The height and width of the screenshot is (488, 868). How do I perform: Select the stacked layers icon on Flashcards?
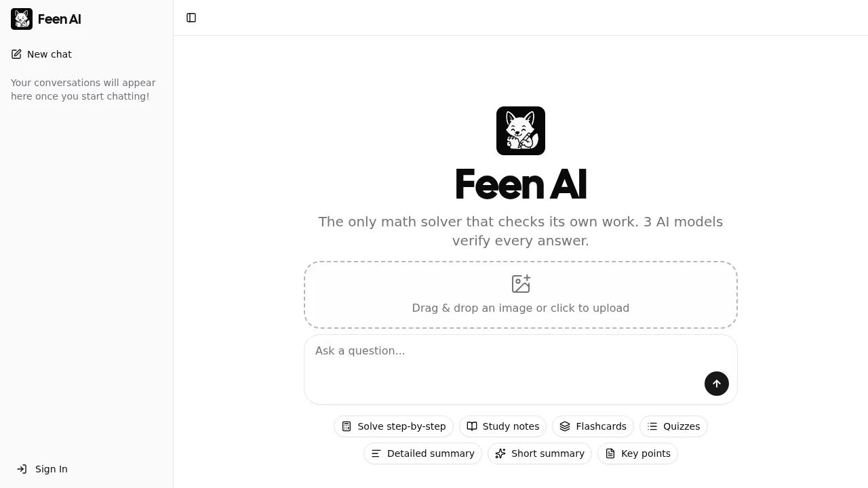pos(565,426)
